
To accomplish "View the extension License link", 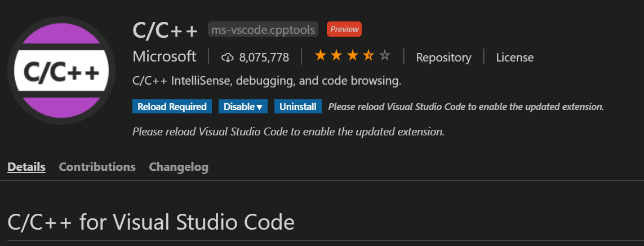I will [x=514, y=57].
